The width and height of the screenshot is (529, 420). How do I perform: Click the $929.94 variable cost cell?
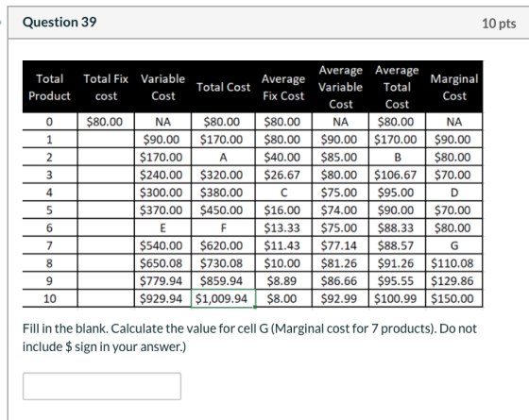tap(162, 298)
